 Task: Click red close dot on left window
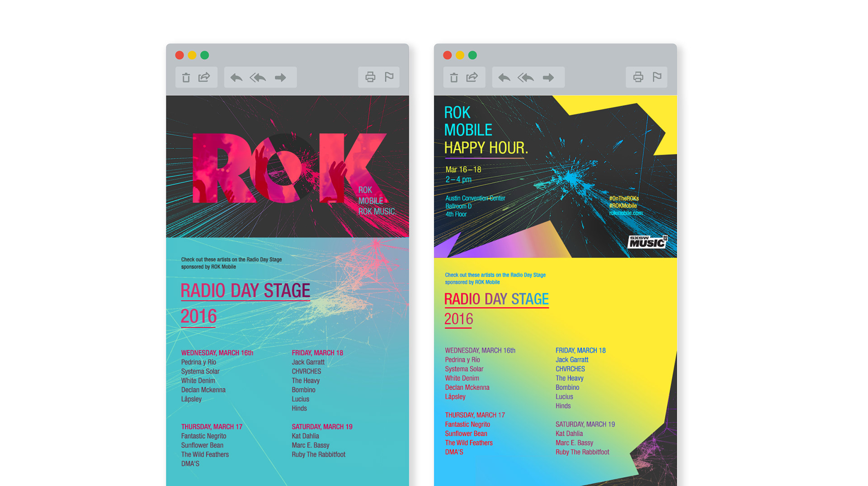coord(179,55)
